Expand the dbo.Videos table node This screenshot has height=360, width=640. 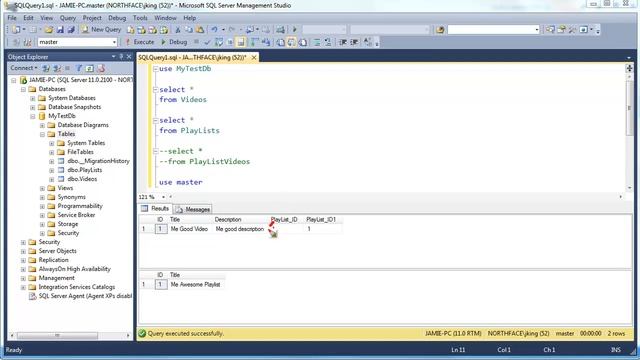pyautogui.click(x=51, y=179)
